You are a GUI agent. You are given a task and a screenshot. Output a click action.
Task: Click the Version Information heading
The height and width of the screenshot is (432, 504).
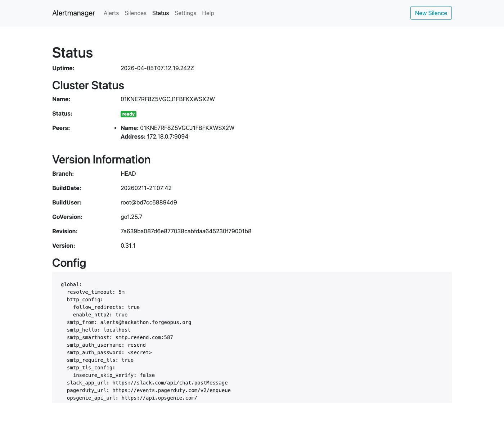(x=102, y=159)
